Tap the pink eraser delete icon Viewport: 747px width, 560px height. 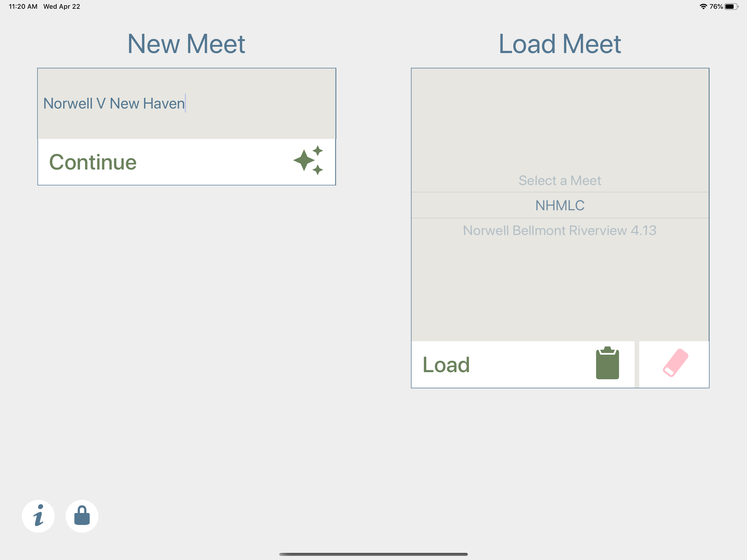pos(675,363)
